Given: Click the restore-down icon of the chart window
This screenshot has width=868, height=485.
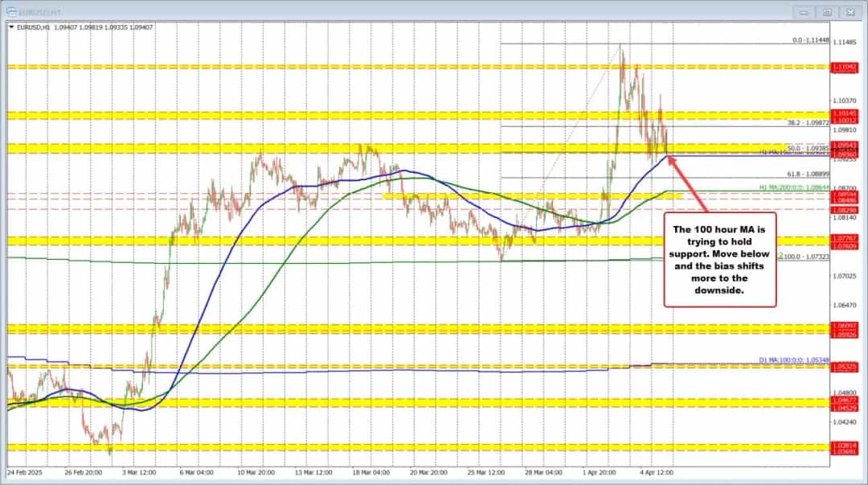Looking at the screenshot, I should [x=825, y=13].
